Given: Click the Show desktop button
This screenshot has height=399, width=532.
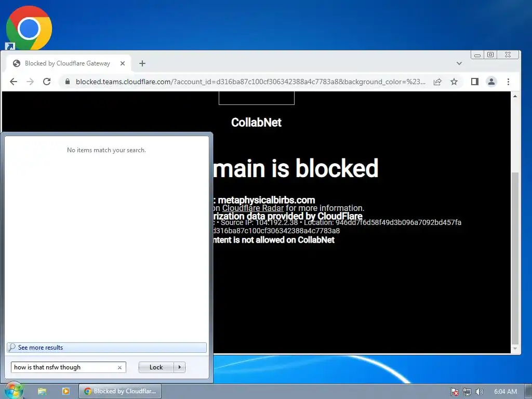Looking at the screenshot, I should (528, 391).
